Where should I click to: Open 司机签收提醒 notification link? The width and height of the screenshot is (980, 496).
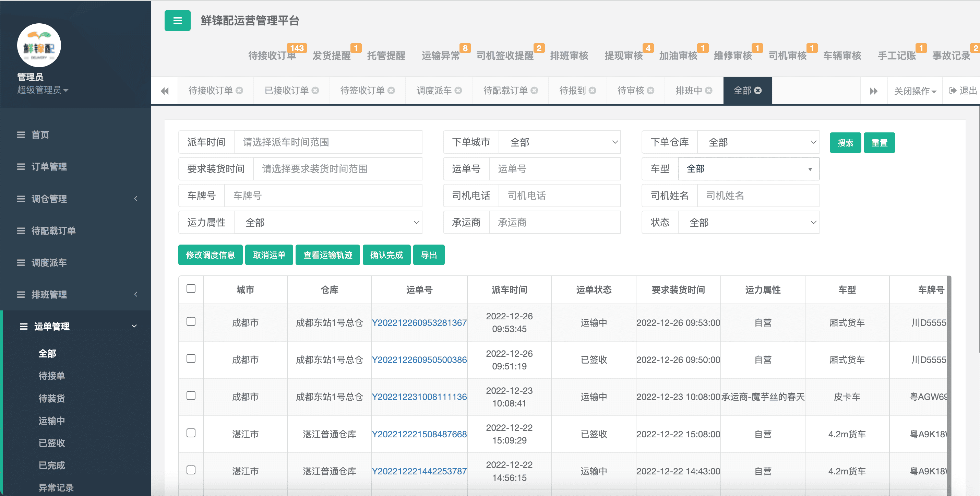tap(505, 56)
